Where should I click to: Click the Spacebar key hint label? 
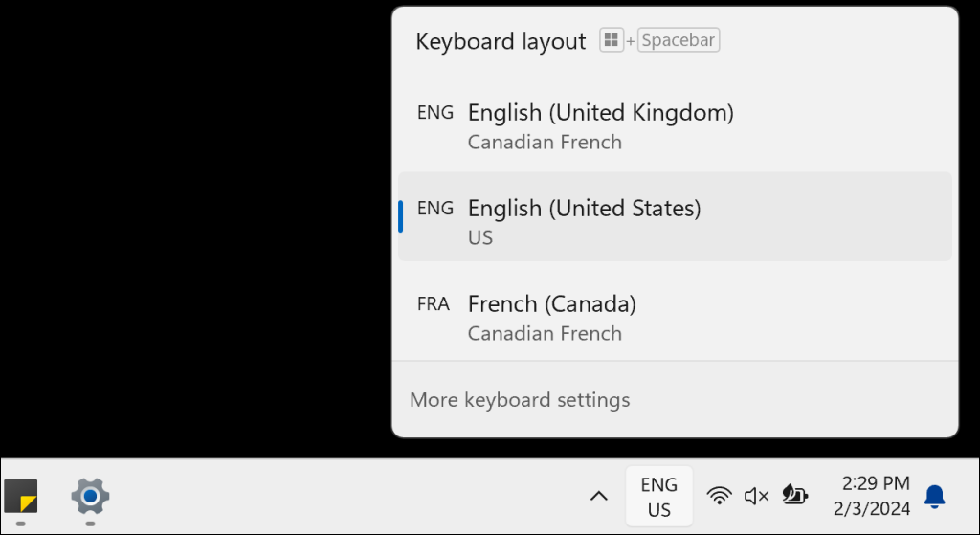[679, 40]
